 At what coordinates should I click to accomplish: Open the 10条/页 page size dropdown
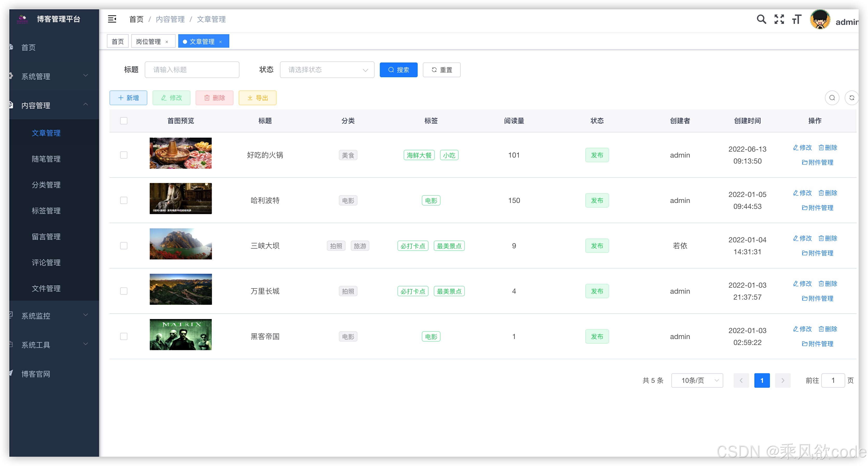coord(697,380)
